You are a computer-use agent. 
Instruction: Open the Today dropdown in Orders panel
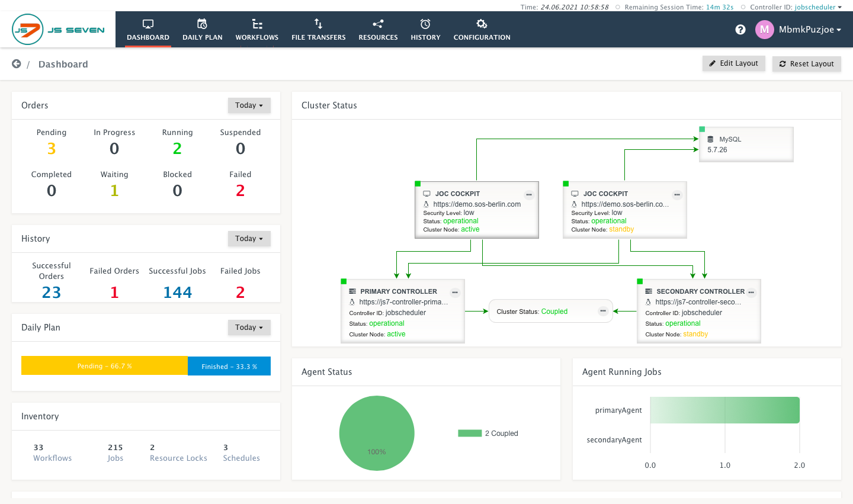pyautogui.click(x=249, y=105)
